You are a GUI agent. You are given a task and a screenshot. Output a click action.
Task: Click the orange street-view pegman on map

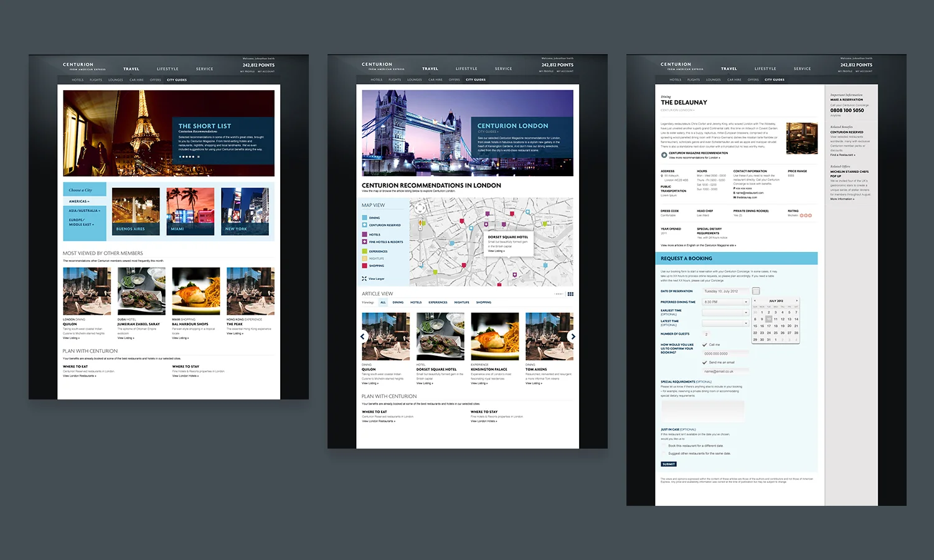[421, 223]
